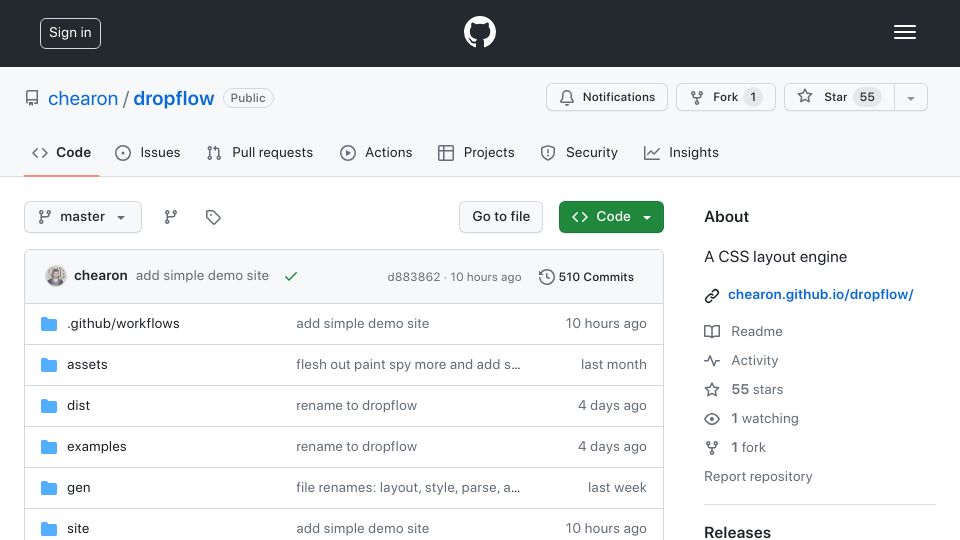This screenshot has height=540, width=960.
Task: Open the Insights tab
Action: pyautogui.click(x=681, y=152)
